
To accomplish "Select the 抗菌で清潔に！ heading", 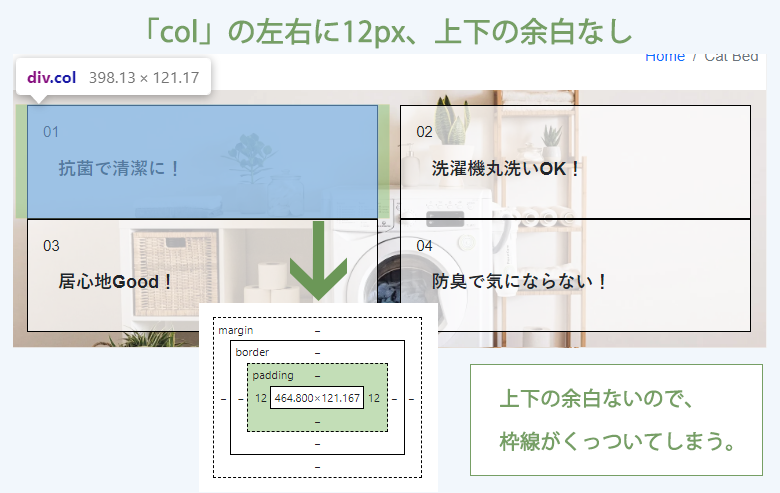I will 120,168.
